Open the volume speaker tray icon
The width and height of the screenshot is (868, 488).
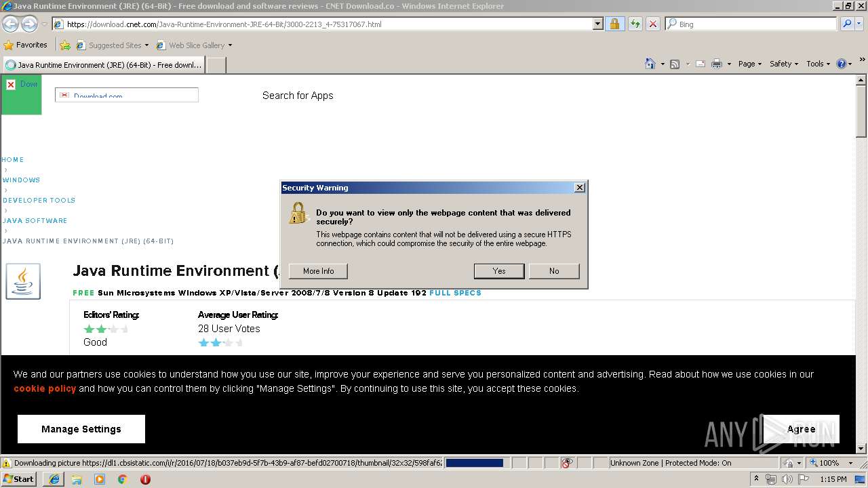point(787,479)
